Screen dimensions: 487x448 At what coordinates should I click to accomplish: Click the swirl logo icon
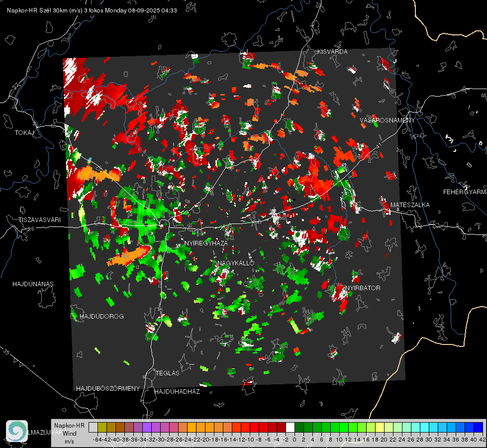click(x=17, y=431)
